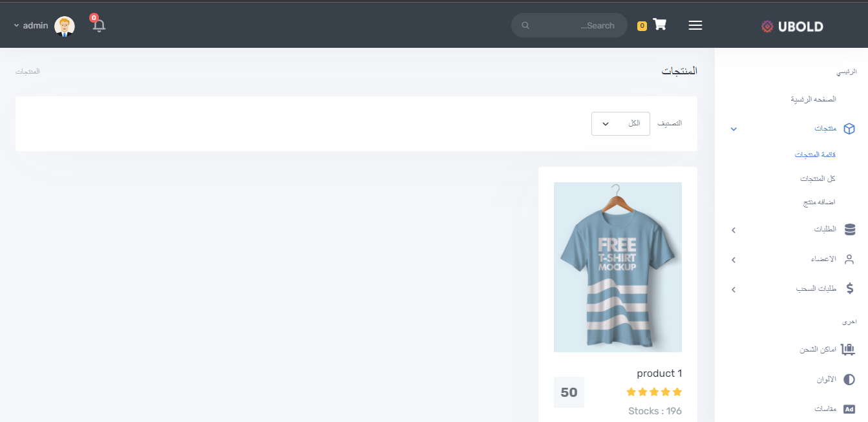Click inside the Search field
Image resolution: width=868 pixels, height=422 pixels.
(572, 26)
